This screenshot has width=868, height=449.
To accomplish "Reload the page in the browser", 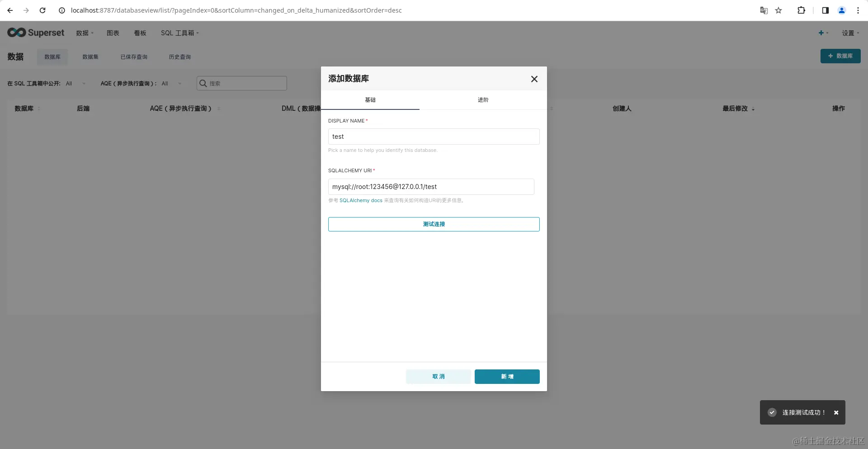I will point(42,10).
